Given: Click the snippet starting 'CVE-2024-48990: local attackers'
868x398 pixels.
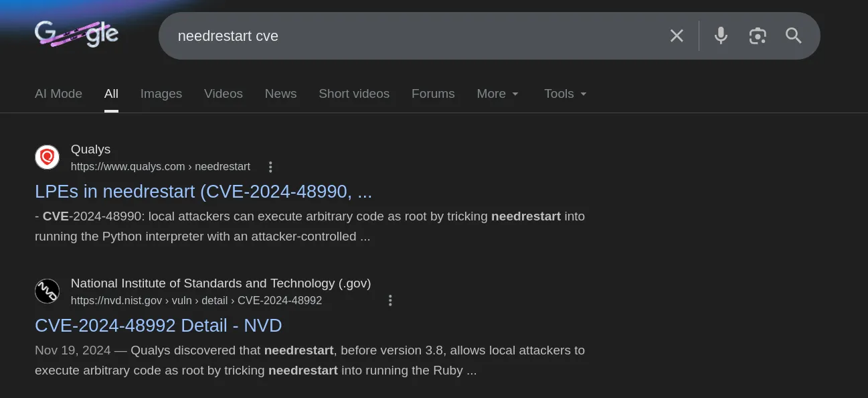Looking at the screenshot, I should (310, 226).
